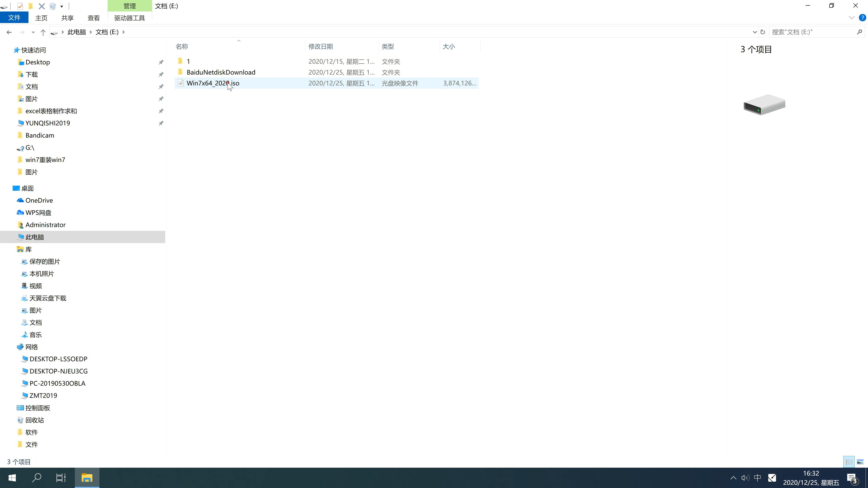
Task: Open the Win7x64_2020 ISO file
Action: pos(213,83)
